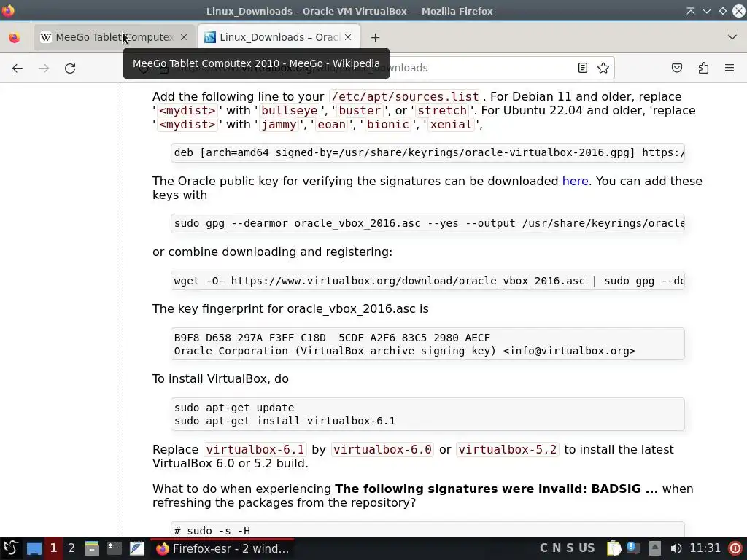
Task: Toggle reader view in address bar
Action: 583,68
